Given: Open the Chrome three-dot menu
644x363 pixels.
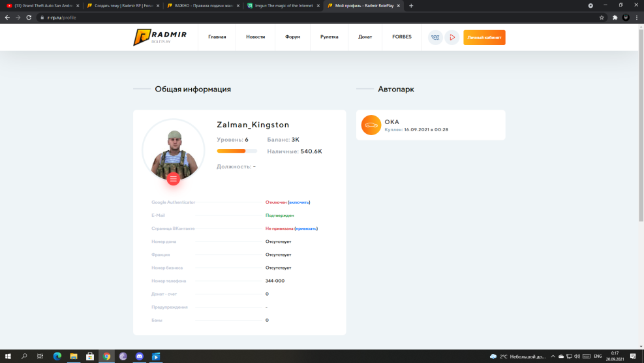Looking at the screenshot, I should pos(637,18).
